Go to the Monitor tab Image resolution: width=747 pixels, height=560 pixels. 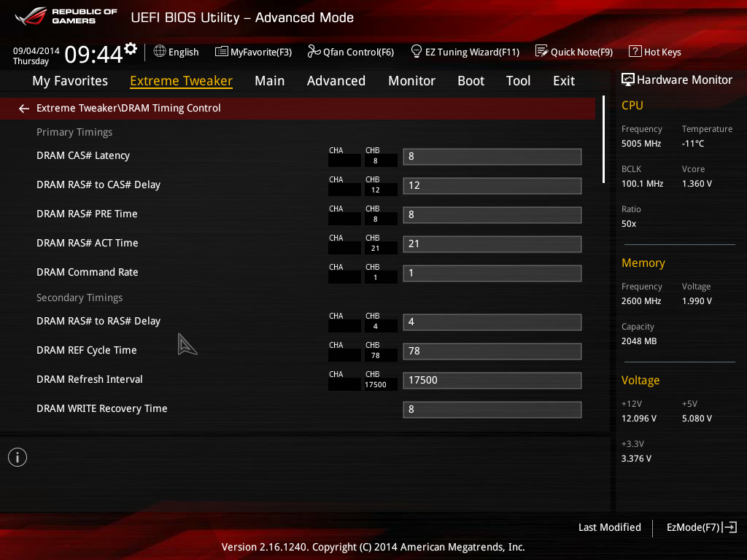click(x=411, y=81)
